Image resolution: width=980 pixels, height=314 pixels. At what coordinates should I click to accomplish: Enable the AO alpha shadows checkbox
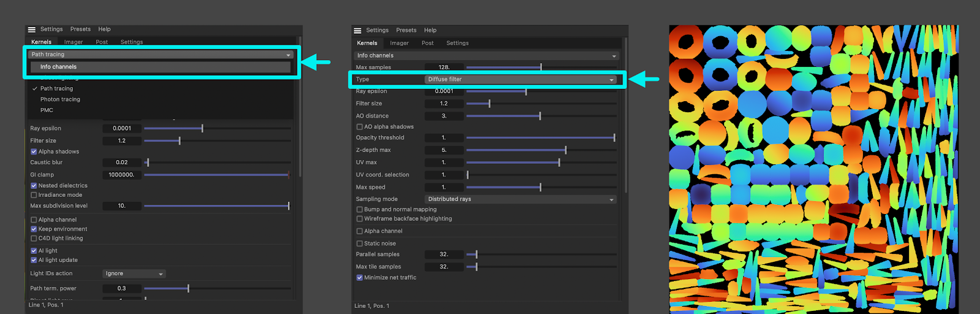point(360,127)
